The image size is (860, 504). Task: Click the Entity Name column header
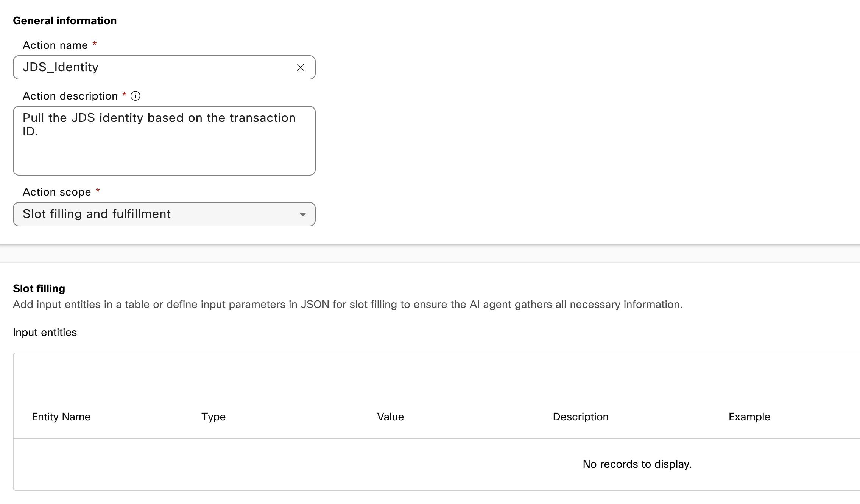tap(61, 417)
